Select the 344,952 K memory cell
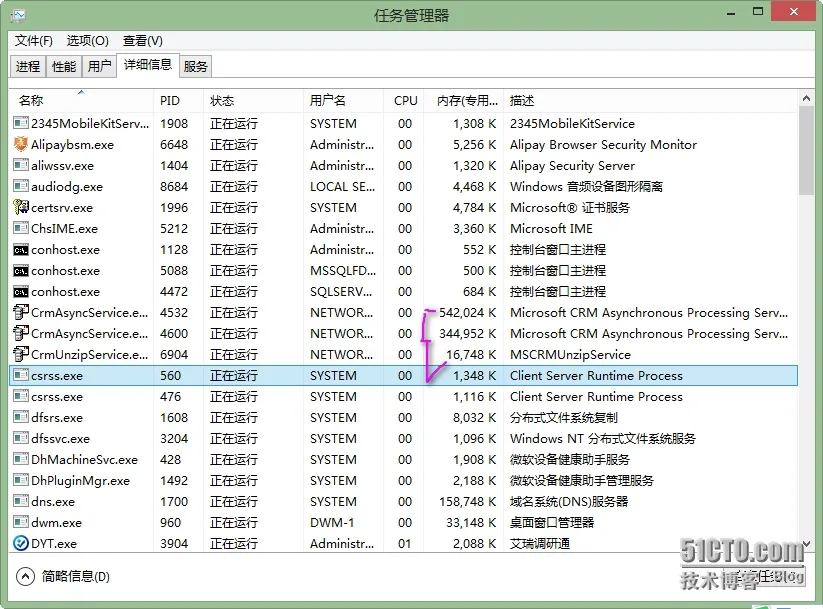The height and width of the screenshot is (609, 823). point(467,333)
